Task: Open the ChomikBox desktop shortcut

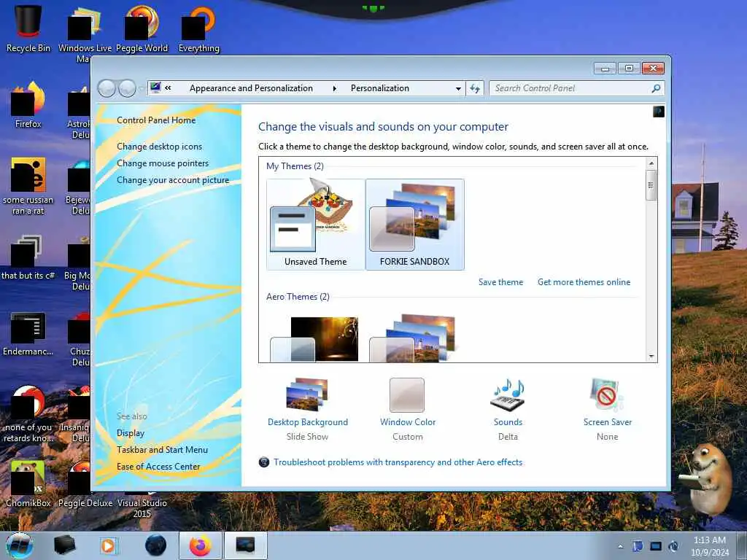Action: coord(28,483)
